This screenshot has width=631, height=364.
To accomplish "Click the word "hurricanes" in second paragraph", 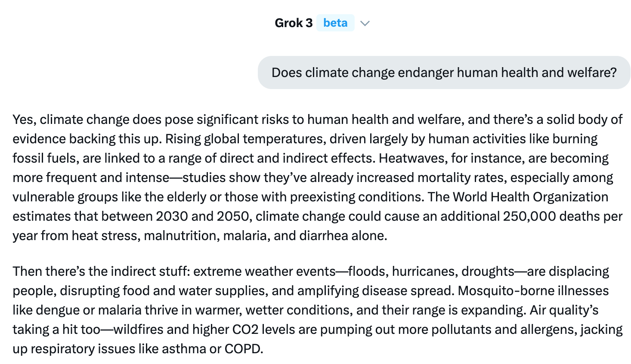I will coord(424,271).
